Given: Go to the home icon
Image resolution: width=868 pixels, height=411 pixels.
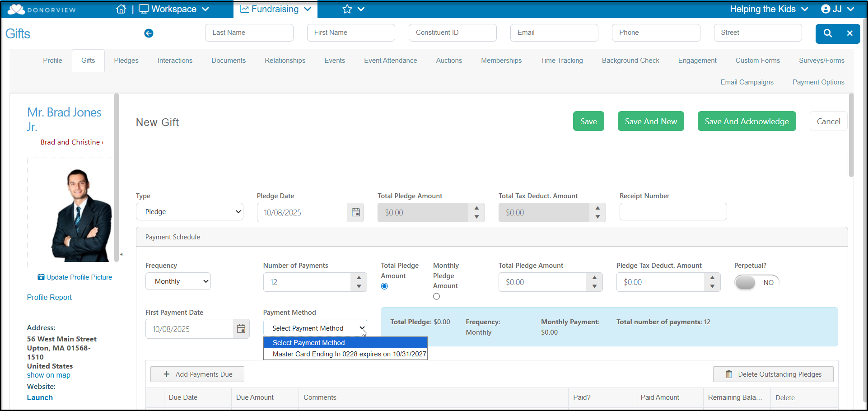Looking at the screenshot, I should (x=121, y=9).
